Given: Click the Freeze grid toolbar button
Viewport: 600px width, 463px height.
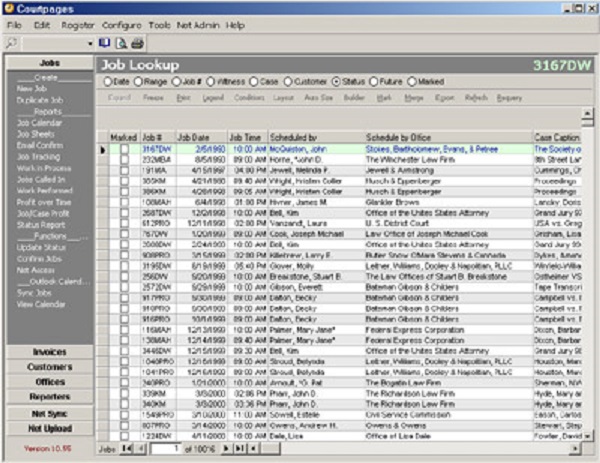Looking at the screenshot, I should [x=153, y=98].
